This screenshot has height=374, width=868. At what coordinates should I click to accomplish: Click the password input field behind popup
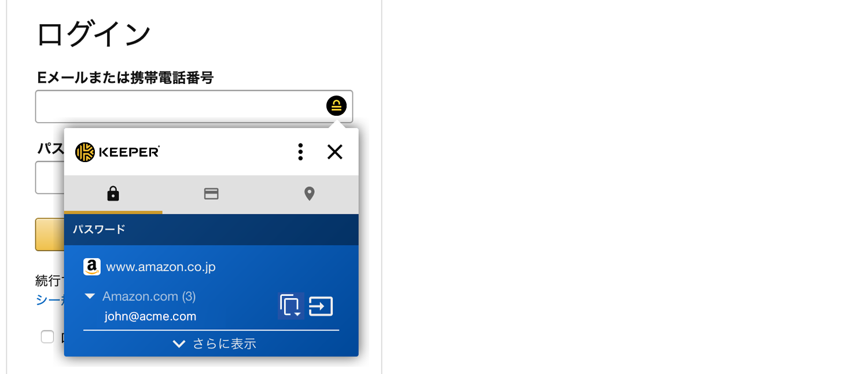click(x=50, y=178)
